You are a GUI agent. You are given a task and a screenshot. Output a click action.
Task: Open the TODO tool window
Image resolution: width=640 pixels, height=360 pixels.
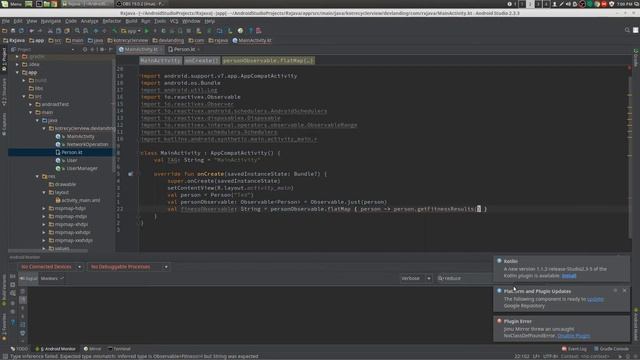(x=19, y=349)
